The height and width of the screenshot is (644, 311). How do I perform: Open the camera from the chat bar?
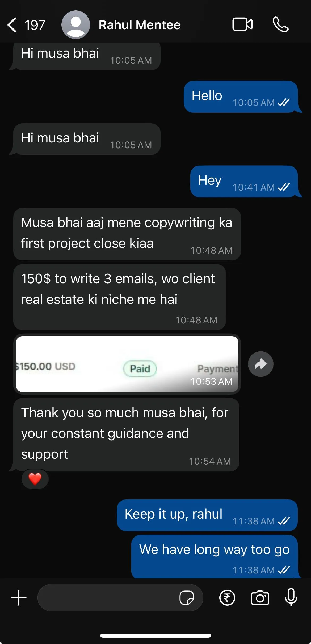pyautogui.click(x=260, y=598)
